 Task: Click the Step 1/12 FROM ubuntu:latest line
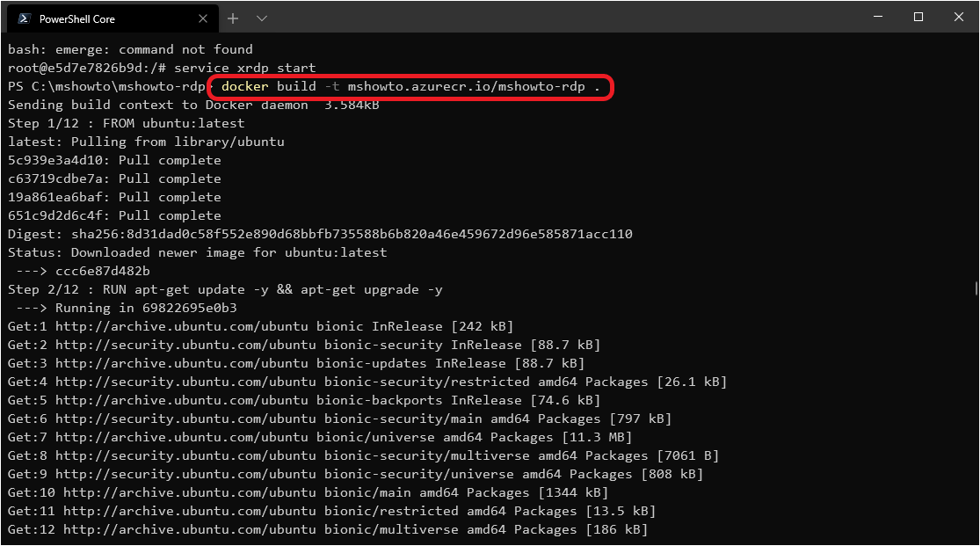pyautogui.click(x=126, y=123)
